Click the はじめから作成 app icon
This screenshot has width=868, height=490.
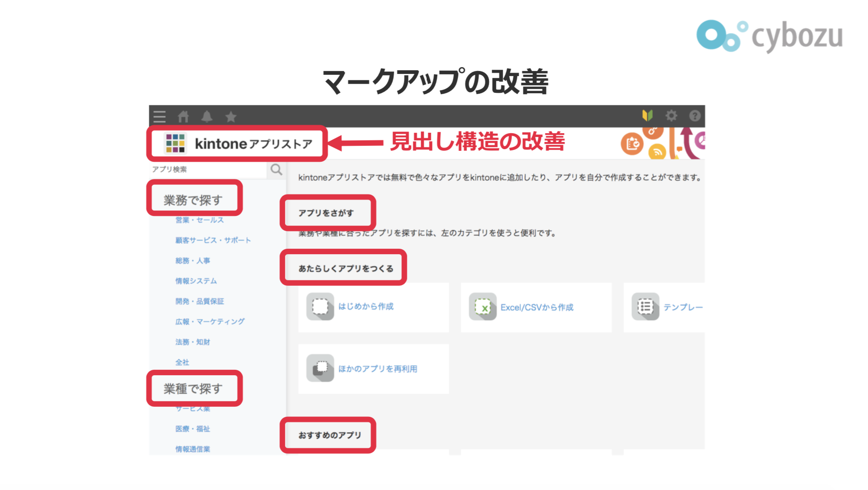coord(320,307)
